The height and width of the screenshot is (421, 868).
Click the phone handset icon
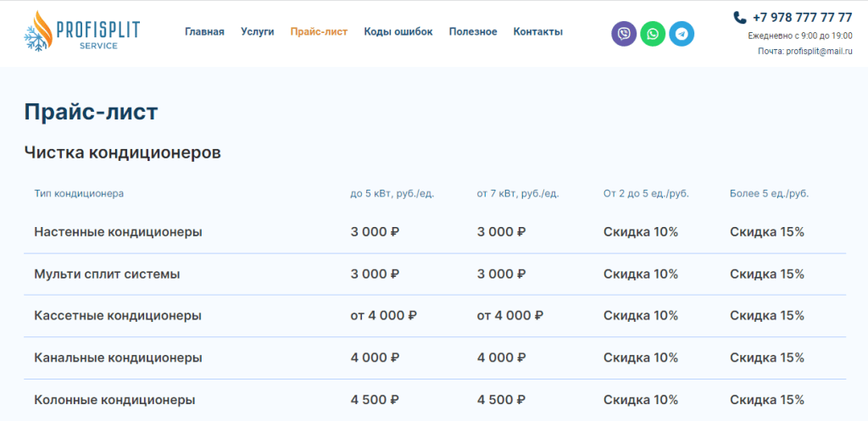739,17
